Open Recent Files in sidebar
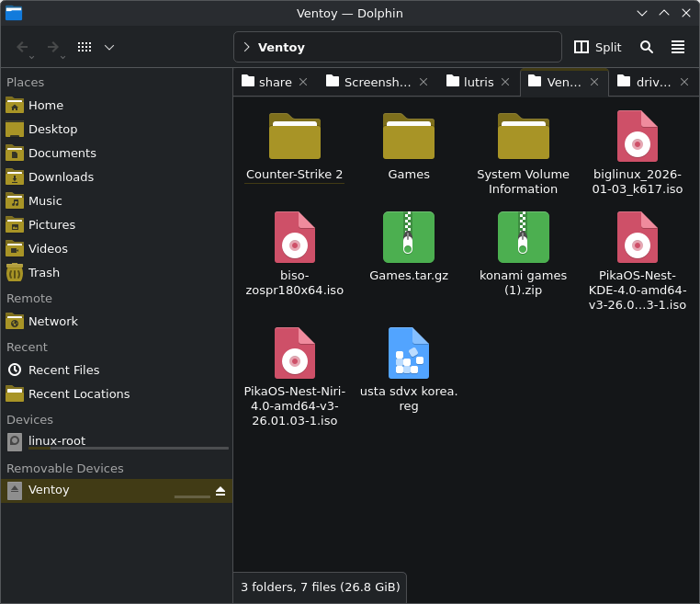Image resolution: width=700 pixels, height=604 pixels. coord(63,370)
